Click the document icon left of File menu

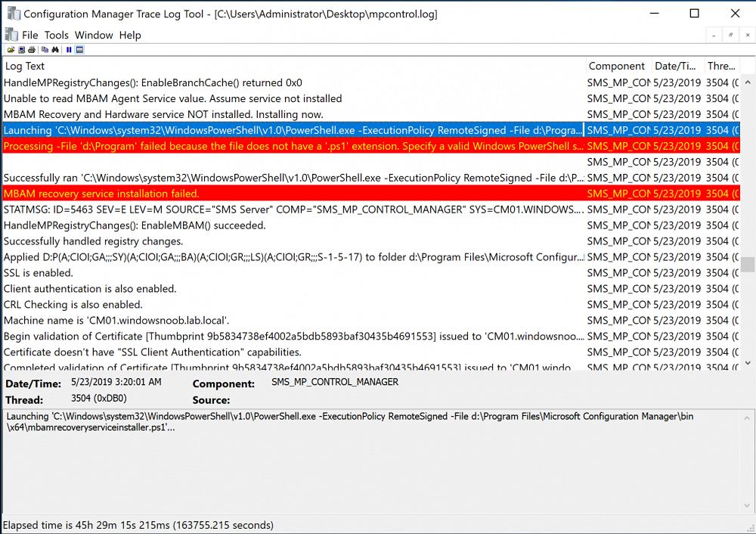point(11,35)
